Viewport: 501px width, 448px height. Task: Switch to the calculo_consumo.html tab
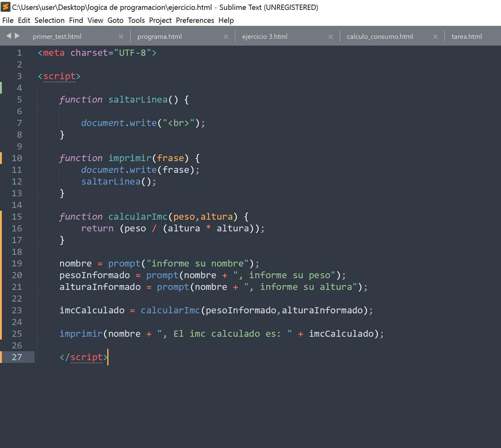pos(380,37)
